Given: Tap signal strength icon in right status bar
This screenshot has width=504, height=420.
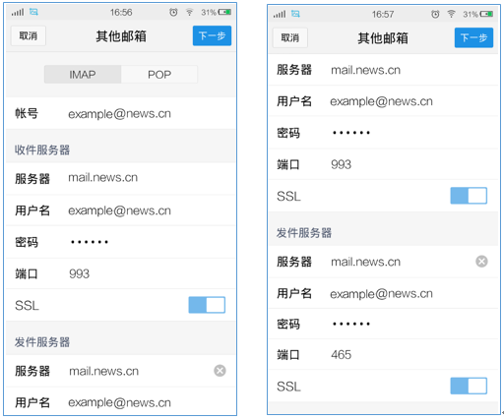Looking at the screenshot, I should pyautogui.click(x=280, y=14).
